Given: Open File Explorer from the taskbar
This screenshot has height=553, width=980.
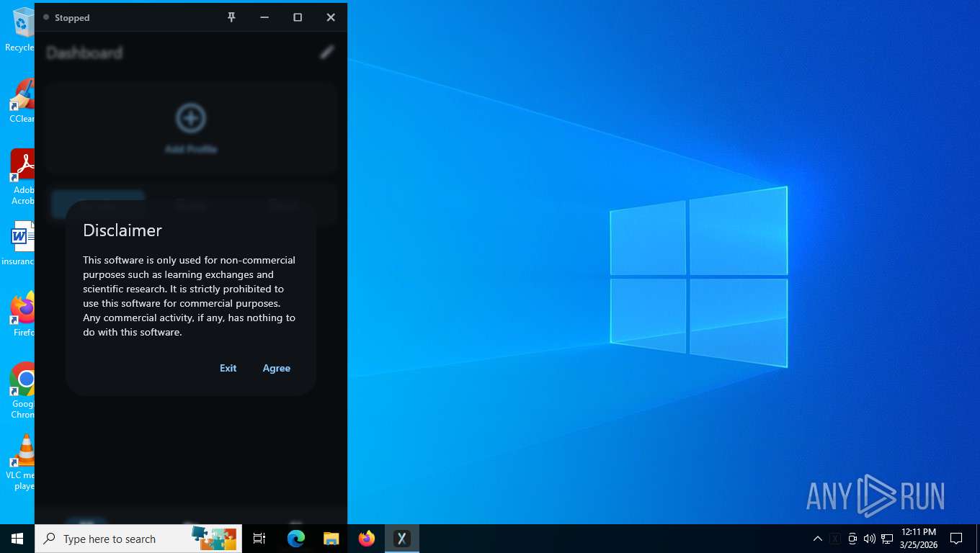Looking at the screenshot, I should tap(331, 539).
